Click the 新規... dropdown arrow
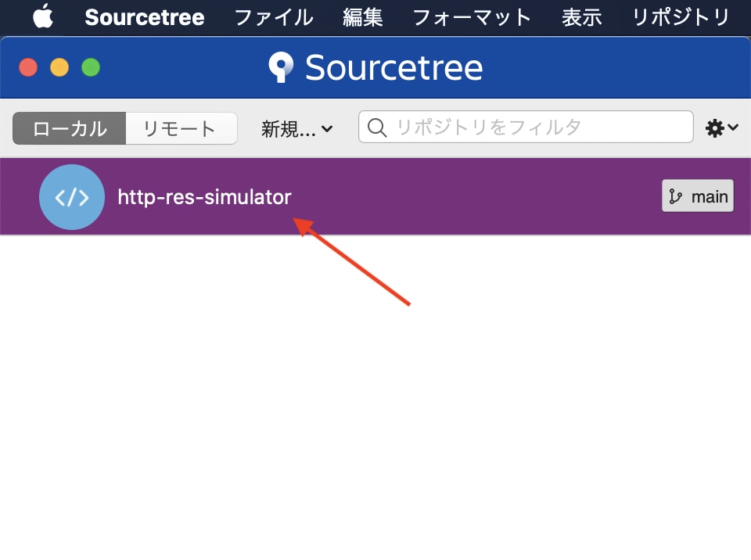This screenshot has height=560, width=751. click(x=326, y=129)
